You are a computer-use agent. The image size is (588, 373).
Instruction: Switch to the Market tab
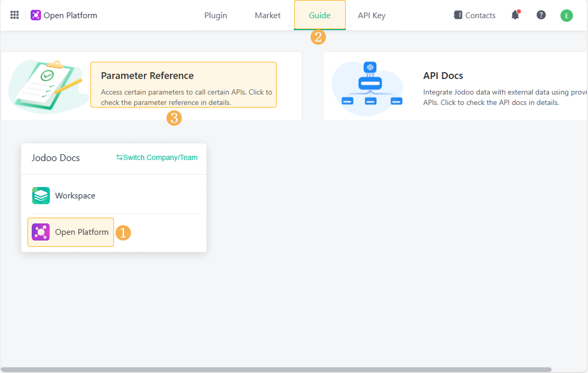pyautogui.click(x=268, y=15)
